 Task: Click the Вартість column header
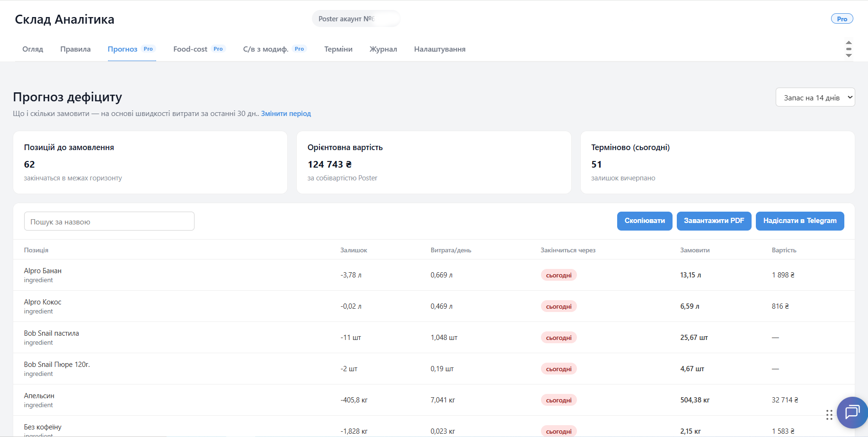pos(784,250)
